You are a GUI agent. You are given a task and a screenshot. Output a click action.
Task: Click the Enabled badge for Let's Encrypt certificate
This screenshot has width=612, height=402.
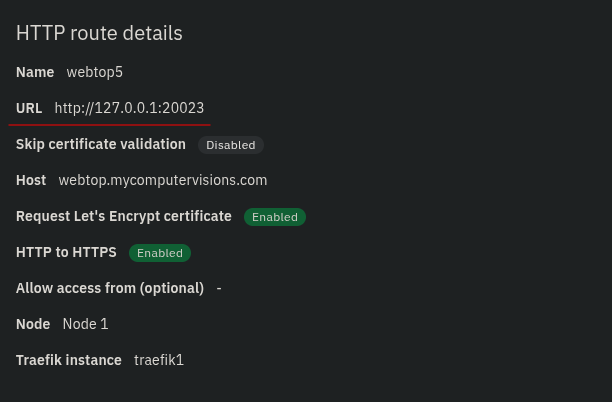click(275, 217)
